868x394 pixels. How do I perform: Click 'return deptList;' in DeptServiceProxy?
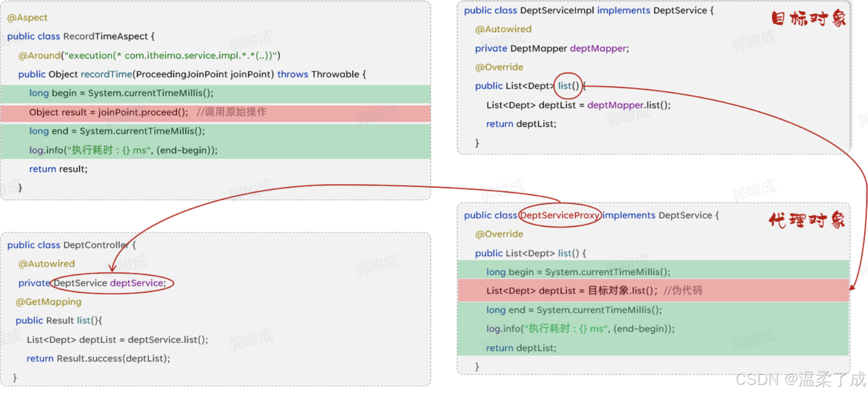click(521, 348)
